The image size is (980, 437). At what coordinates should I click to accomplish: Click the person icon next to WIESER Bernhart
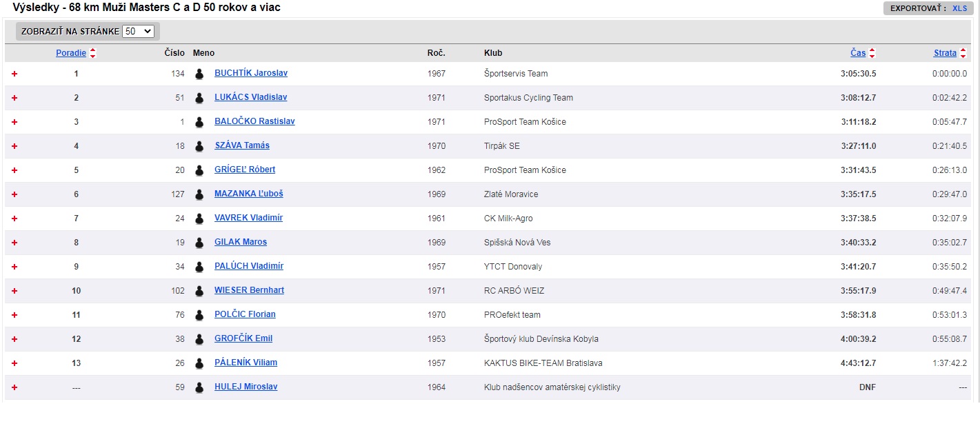(199, 291)
